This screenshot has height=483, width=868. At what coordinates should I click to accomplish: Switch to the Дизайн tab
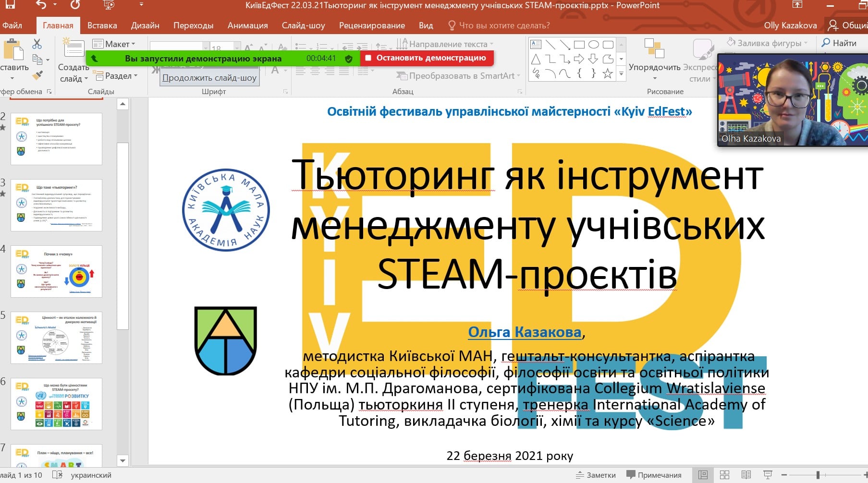[x=145, y=25]
